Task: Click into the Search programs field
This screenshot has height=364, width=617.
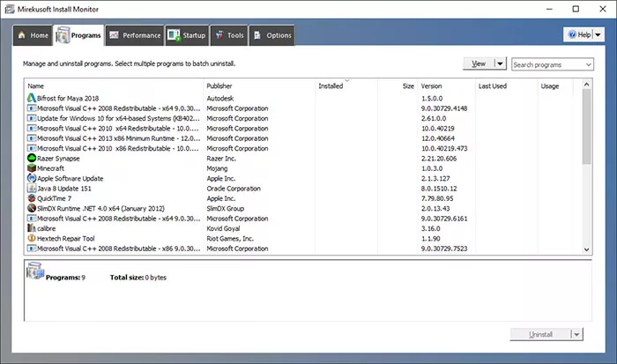Action: click(x=547, y=64)
